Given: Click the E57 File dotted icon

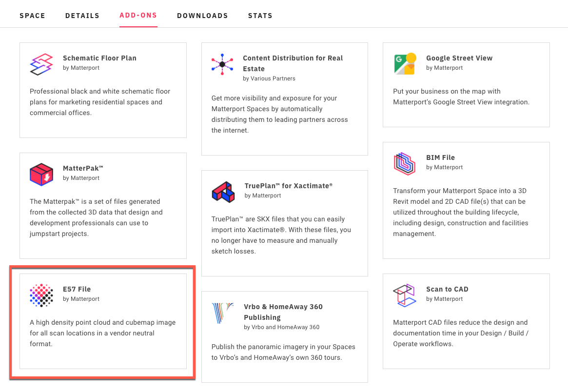Looking at the screenshot, I should pos(41,295).
